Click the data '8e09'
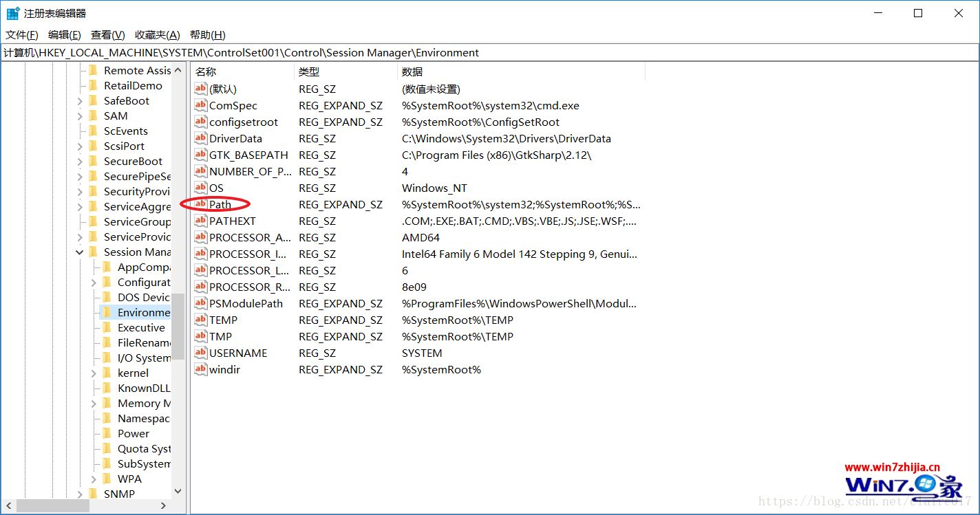 [414, 287]
